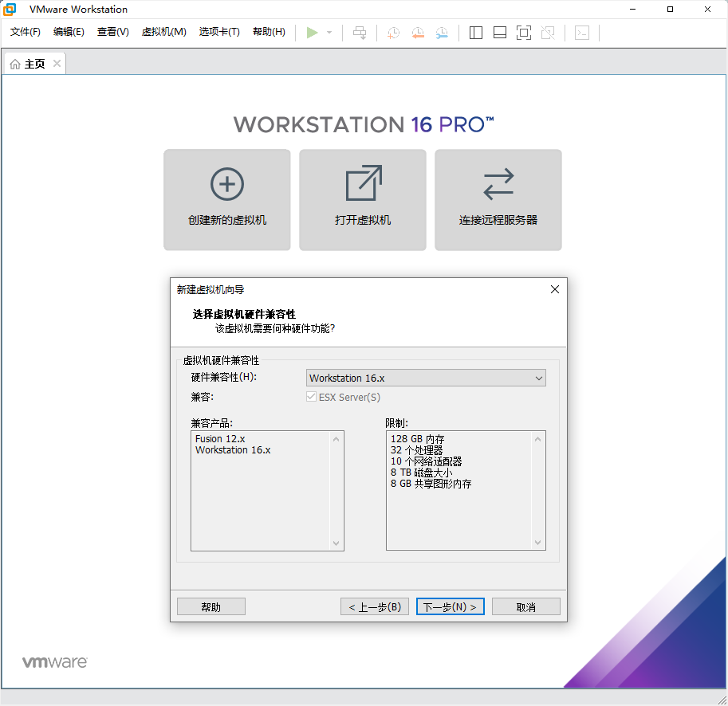Click down arrow of 限制 list scrollbar

click(537, 543)
